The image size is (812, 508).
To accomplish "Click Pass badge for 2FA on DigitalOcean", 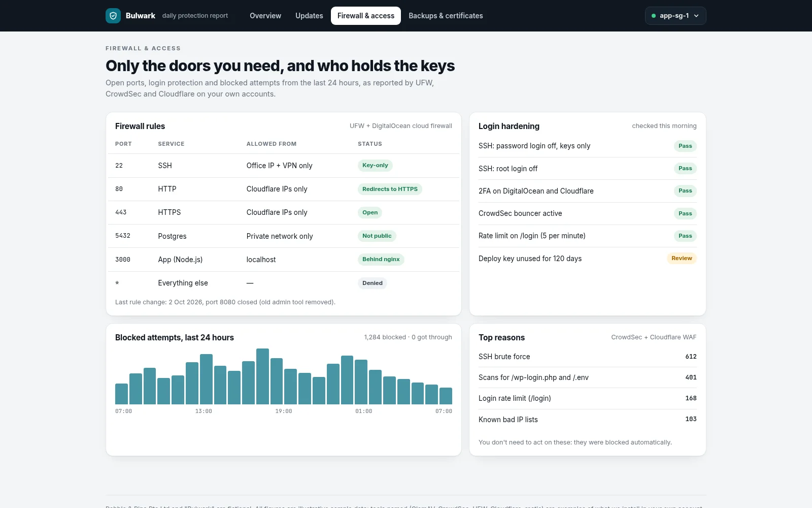I will tap(685, 191).
